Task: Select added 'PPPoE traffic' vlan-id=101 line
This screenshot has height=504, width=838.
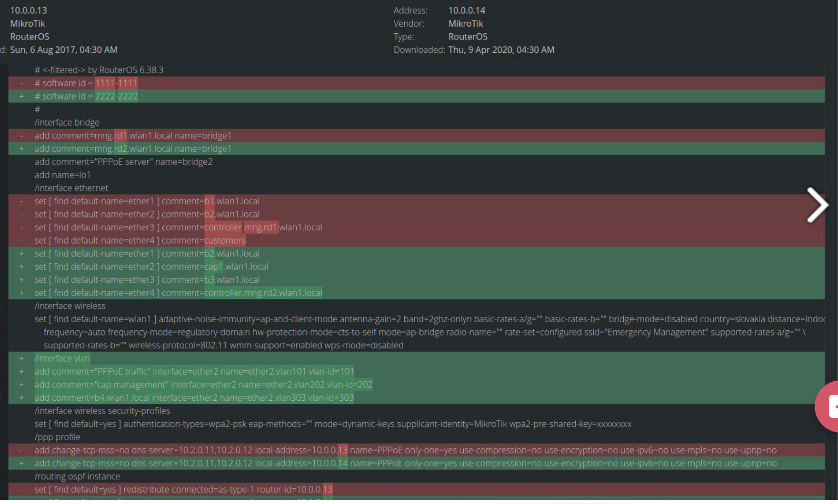Action: pyautogui.click(x=417, y=371)
